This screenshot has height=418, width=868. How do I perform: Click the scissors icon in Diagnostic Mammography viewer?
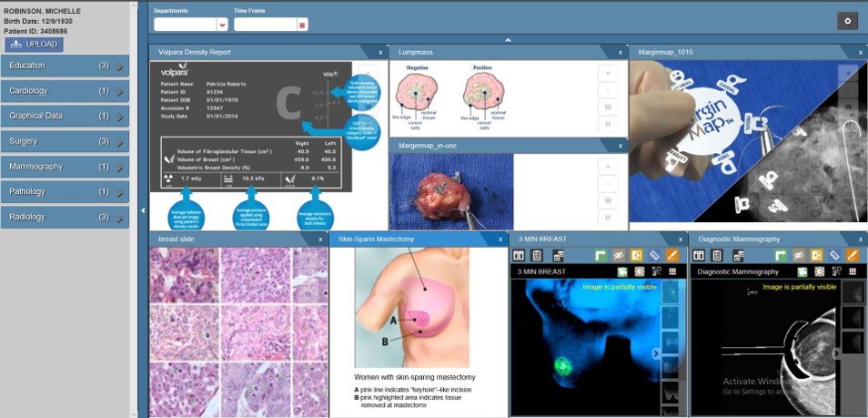tap(837, 271)
